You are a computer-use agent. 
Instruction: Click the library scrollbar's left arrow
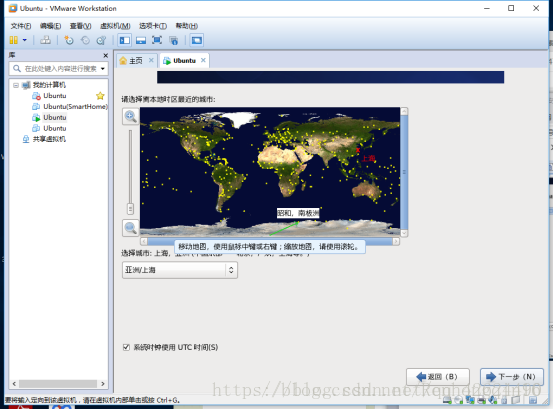point(14,384)
